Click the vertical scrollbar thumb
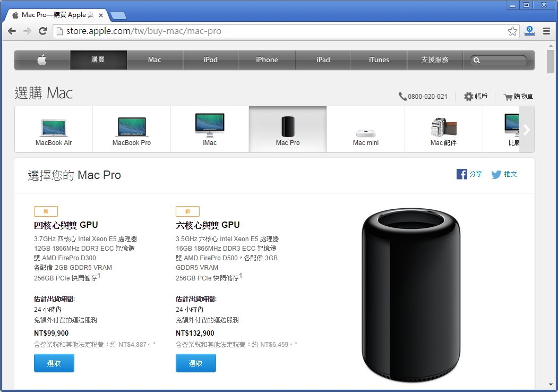The height and width of the screenshot is (392, 558). (551, 62)
